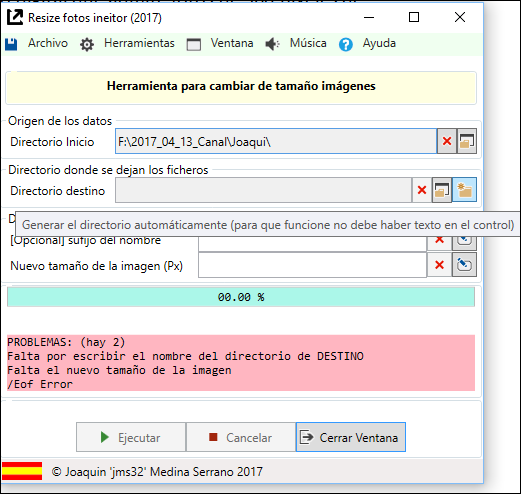Click the 00.00 % progress bar
This screenshot has width=521, height=494.
[x=241, y=297]
